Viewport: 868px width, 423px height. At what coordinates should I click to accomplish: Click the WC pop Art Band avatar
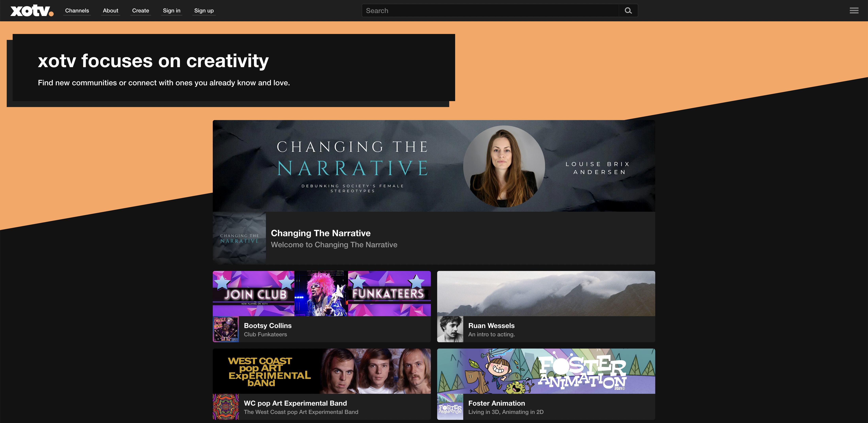[x=226, y=406]
